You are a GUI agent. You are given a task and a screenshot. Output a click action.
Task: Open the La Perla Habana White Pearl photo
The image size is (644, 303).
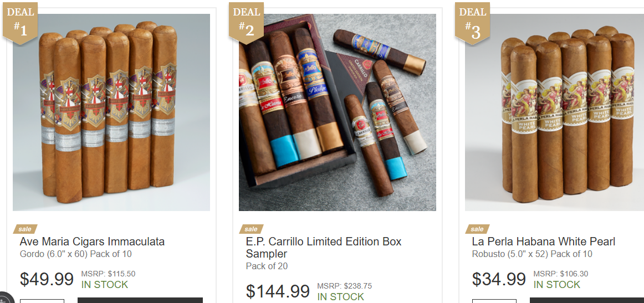click(x=554, y=112)
